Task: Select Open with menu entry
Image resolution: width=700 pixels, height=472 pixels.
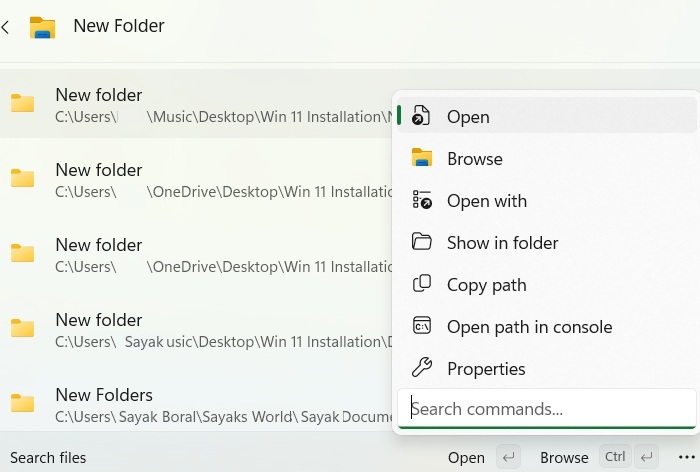Action: pyautogui.click(x=547, y=200)
